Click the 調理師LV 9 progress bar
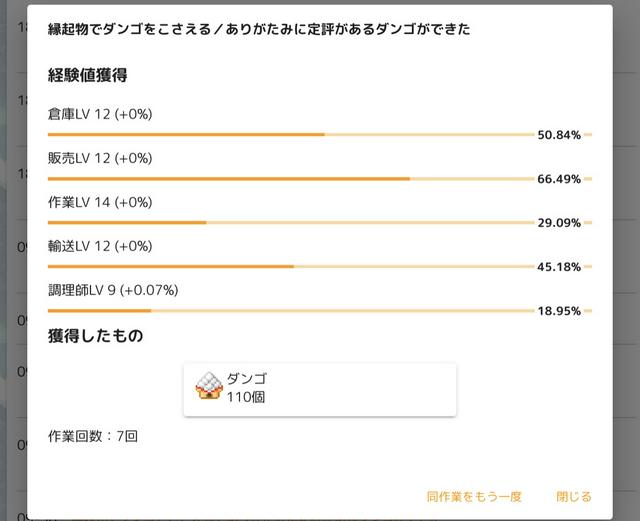640x521 pixels. 290,310
